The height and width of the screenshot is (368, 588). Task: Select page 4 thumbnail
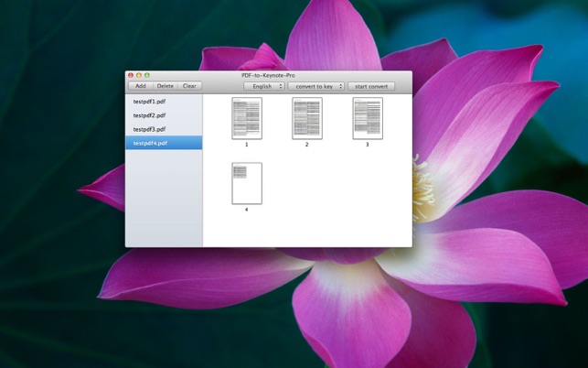click(x=247, y=183)
